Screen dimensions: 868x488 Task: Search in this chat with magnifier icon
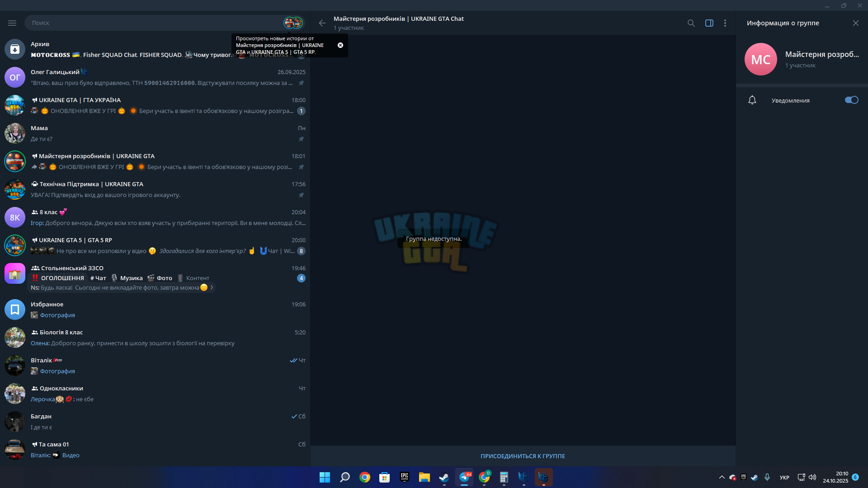(x=691, y=23)
